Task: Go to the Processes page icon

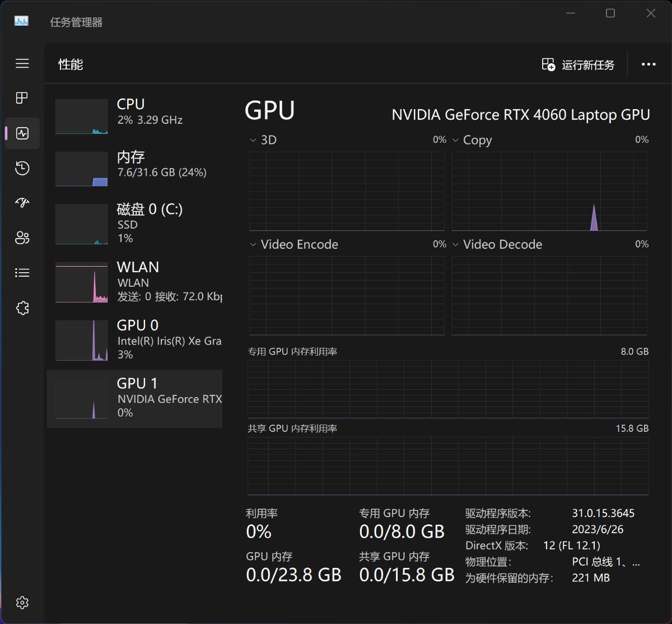Action: pyautogui.click(x=22, y=98)
